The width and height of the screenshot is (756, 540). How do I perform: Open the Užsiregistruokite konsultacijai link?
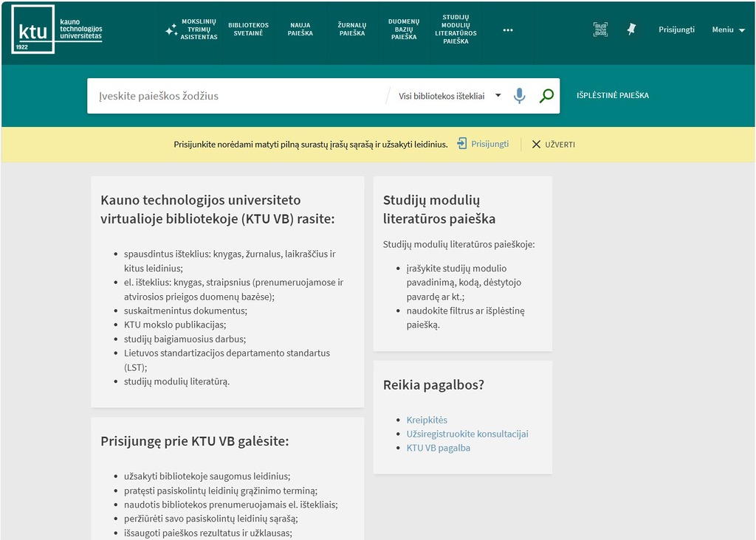[x=467, y=434]
